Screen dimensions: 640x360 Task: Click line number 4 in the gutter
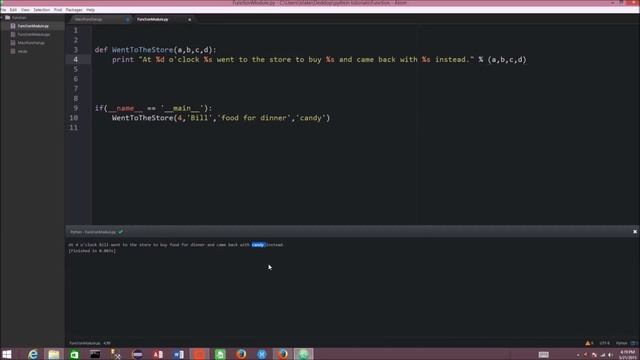76,60
